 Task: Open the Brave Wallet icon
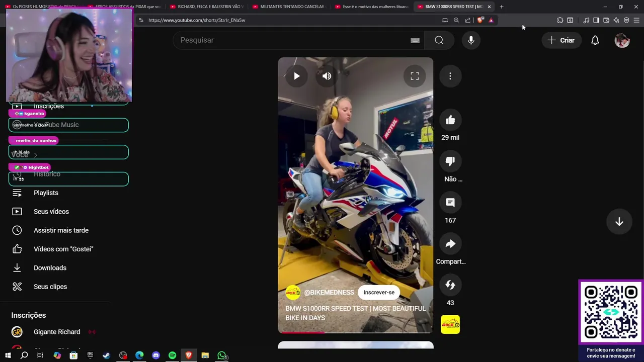(x=606, y=20)
